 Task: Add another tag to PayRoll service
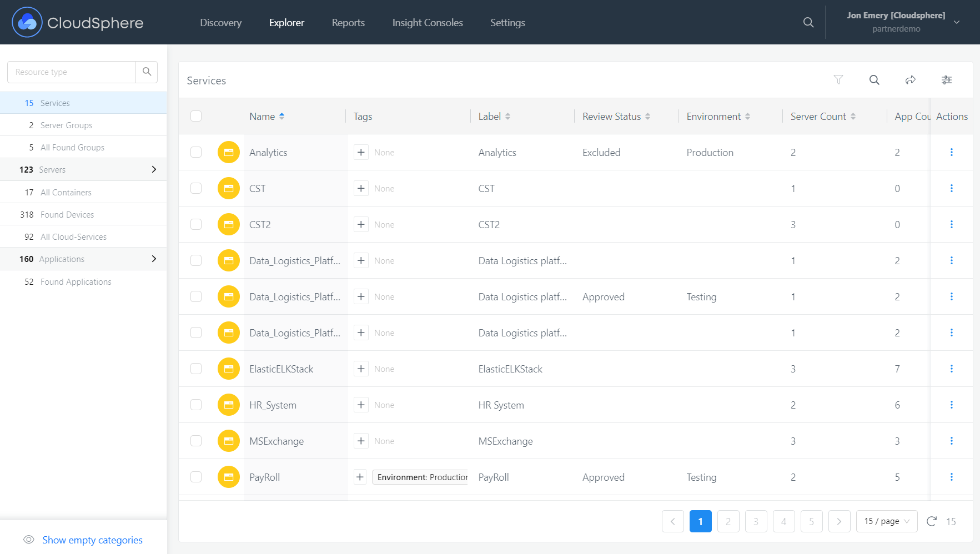(x=360, y=477)
